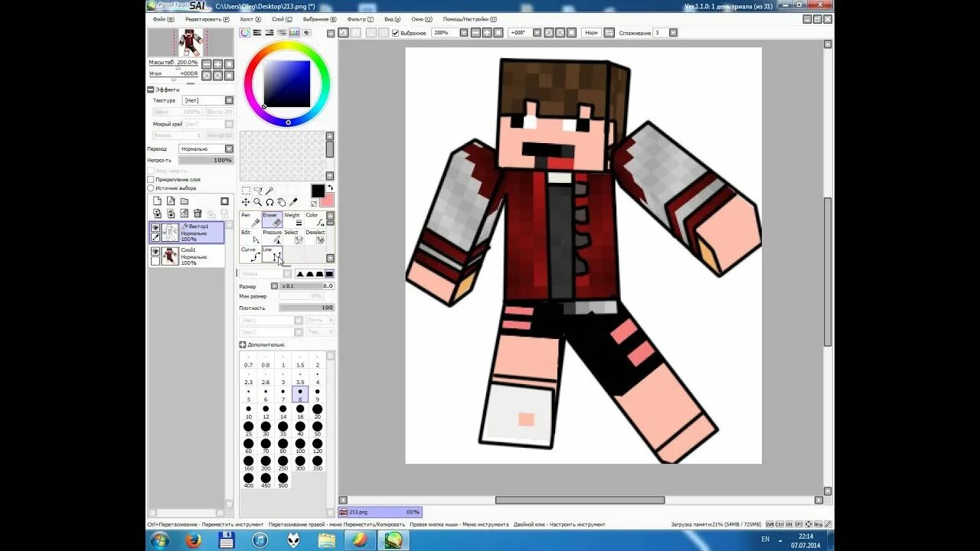Choose brush size 10 preset
The width and height of the screenshot is (980, 551).
point(248,412)
